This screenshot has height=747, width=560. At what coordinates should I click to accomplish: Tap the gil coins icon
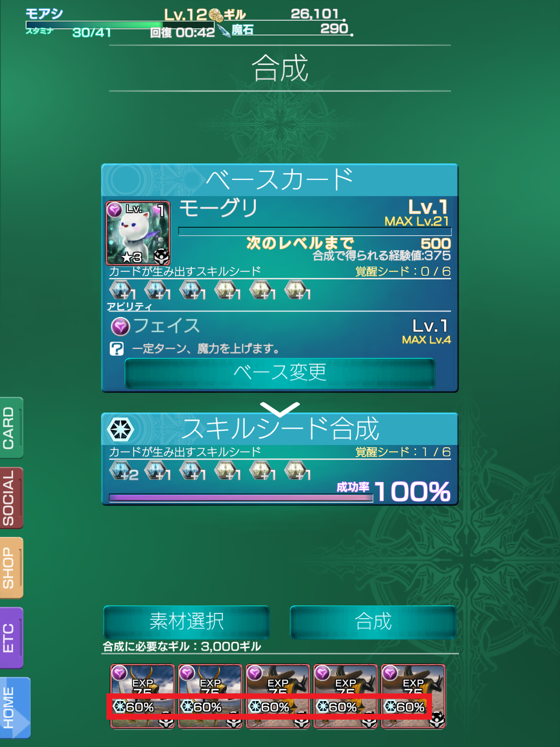[216, 15]
